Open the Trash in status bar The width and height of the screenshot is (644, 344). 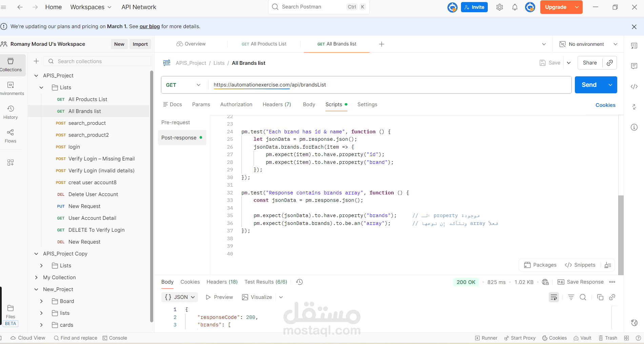(608, 338)
